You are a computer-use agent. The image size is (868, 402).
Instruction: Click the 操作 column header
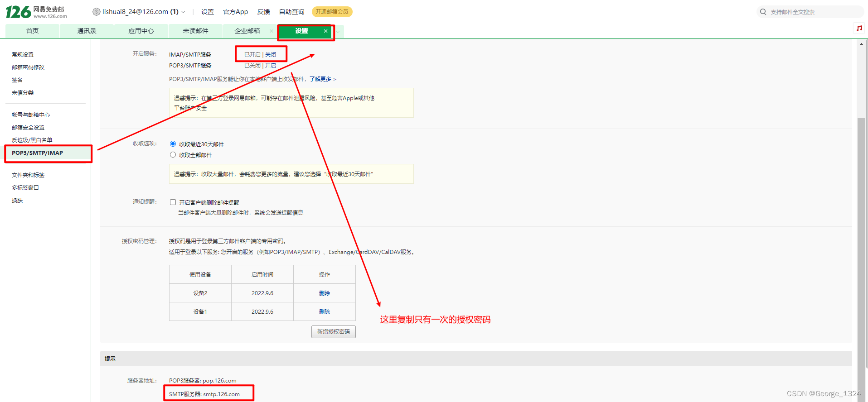coord(325,274)
